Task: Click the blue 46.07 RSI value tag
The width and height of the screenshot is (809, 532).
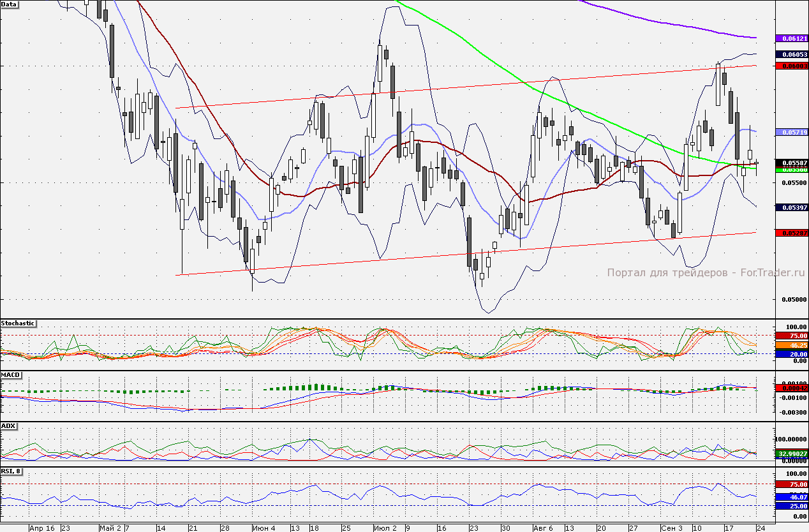Action: 791,496
